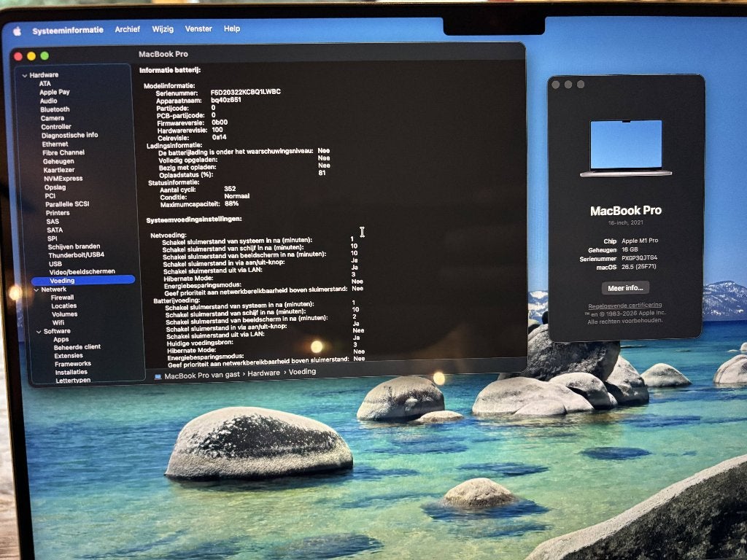This screenshot has width=747, height=560.
Task: Click the Apparaatnaam value bq40z651
Action: tap(226, 100)
